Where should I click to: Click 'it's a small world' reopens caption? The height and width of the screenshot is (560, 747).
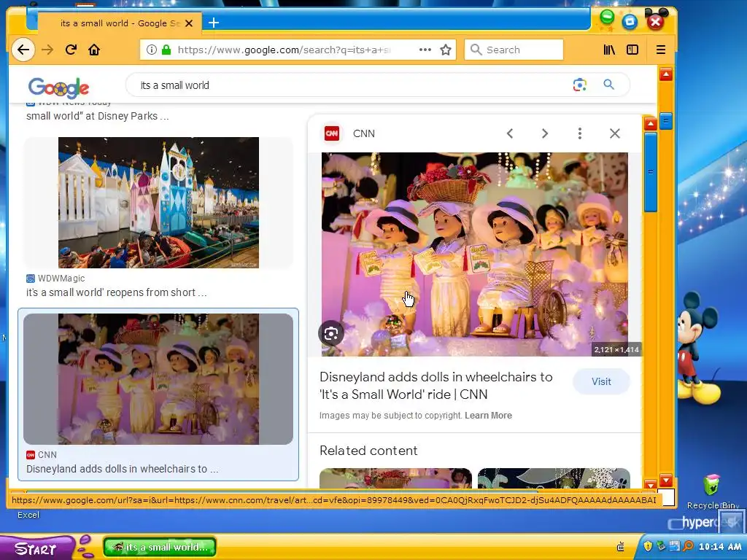[x=117, y=292]
